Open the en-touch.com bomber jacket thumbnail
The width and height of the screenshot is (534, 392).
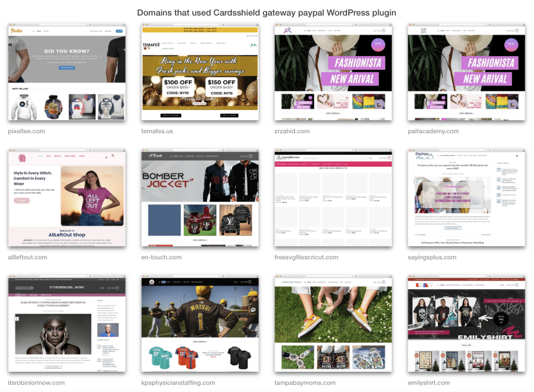pos(200,198)
